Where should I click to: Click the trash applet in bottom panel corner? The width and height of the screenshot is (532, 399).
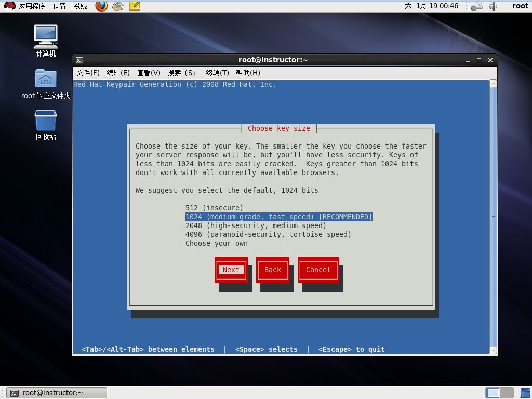click(x=526, y=393)
